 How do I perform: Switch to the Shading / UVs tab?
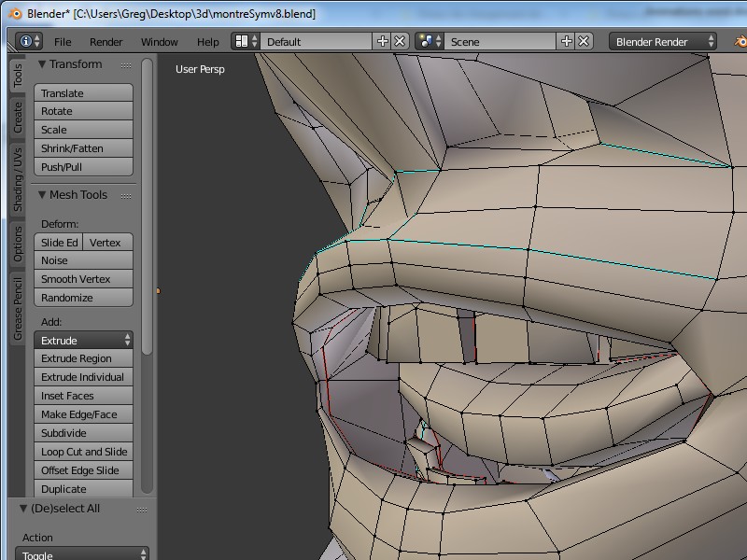[x=18, y=179]
